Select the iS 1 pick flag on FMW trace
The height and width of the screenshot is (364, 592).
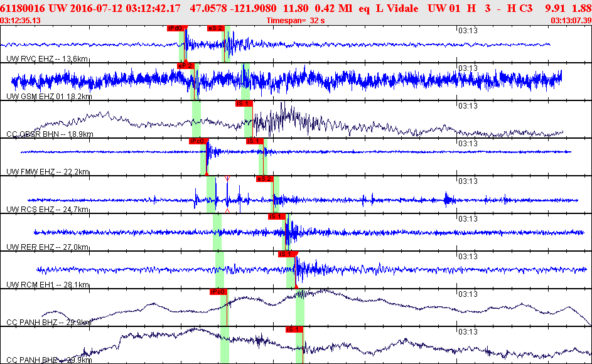(254, 141)
